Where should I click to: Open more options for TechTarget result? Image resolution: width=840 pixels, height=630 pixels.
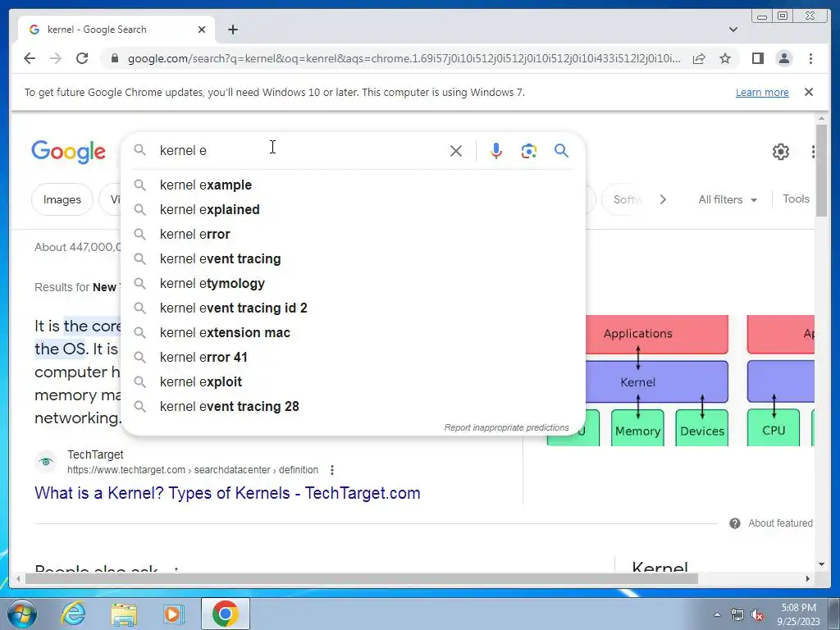click(332, 470)
